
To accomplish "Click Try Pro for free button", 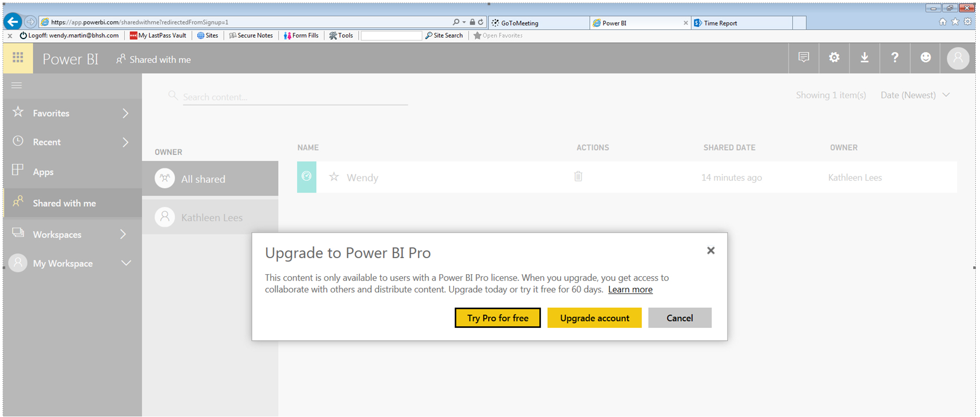I will coord(498,318).
